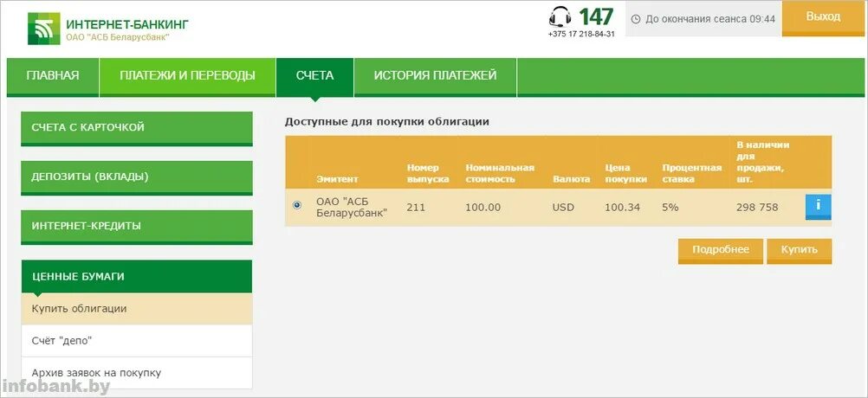Collapse the ЦЕННЫЕ БУМАГИ section
868x398 pixels.
137,276
